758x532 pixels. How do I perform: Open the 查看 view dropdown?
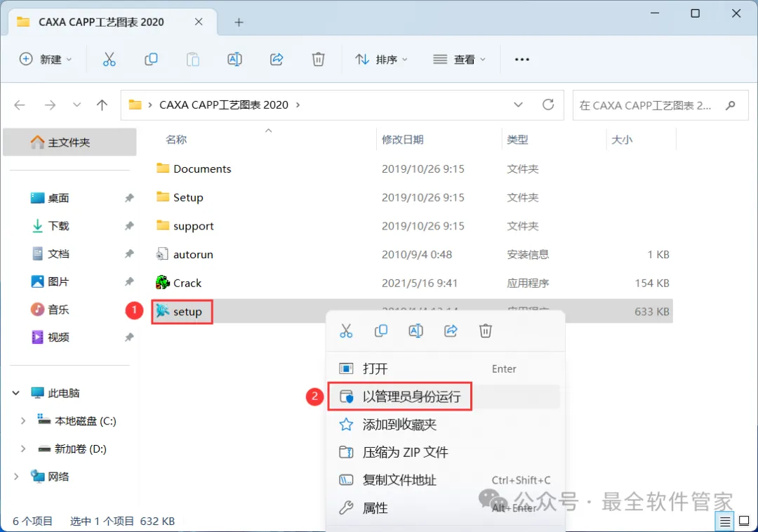[x=459, y=60]
